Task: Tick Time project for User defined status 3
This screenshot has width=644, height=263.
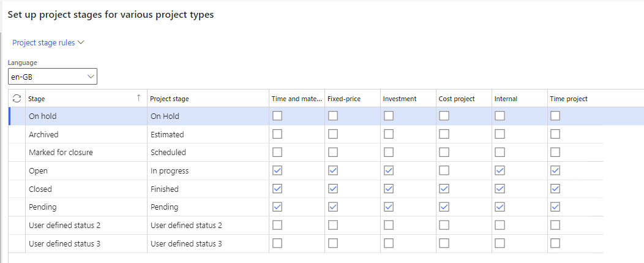Action: (555, 243)
